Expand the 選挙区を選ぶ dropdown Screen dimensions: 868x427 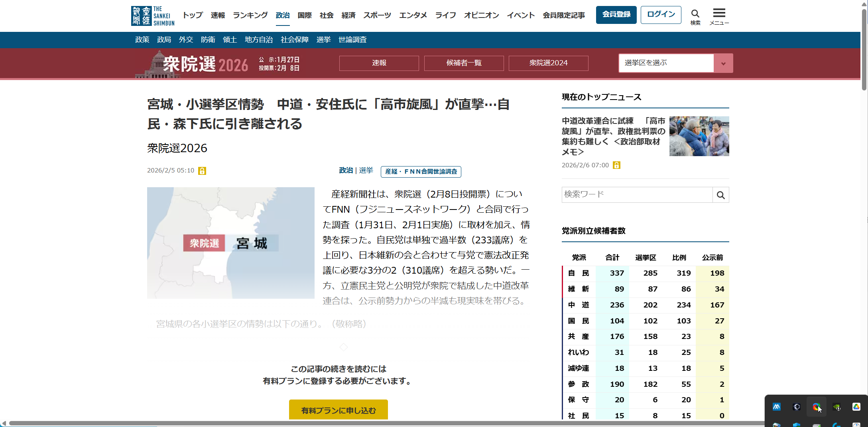(x=676, y=63)
